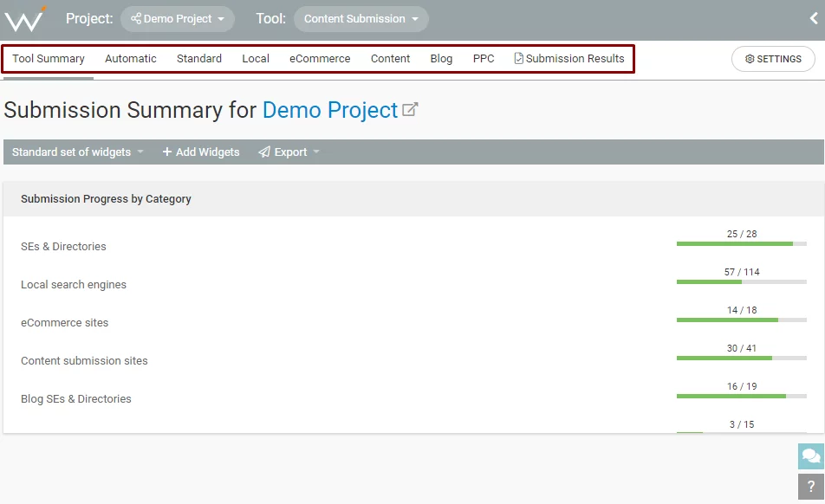Click the 14 / 18 count value

pos(742,310)
